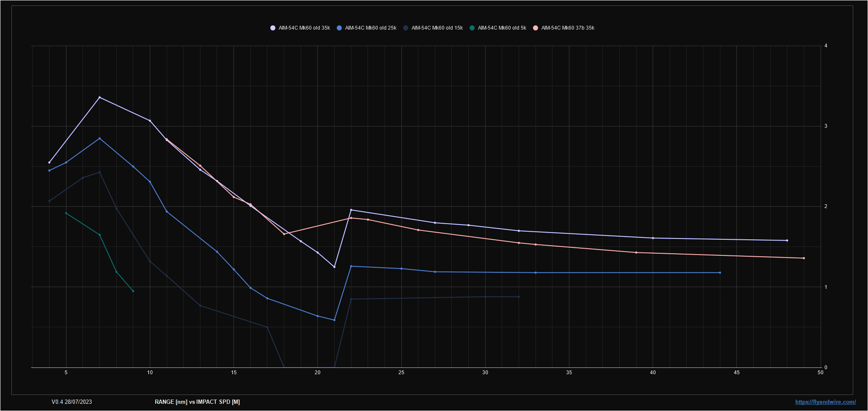
Task: Select the last teal 5k point at 9 nm
Action: click(133, 291)
